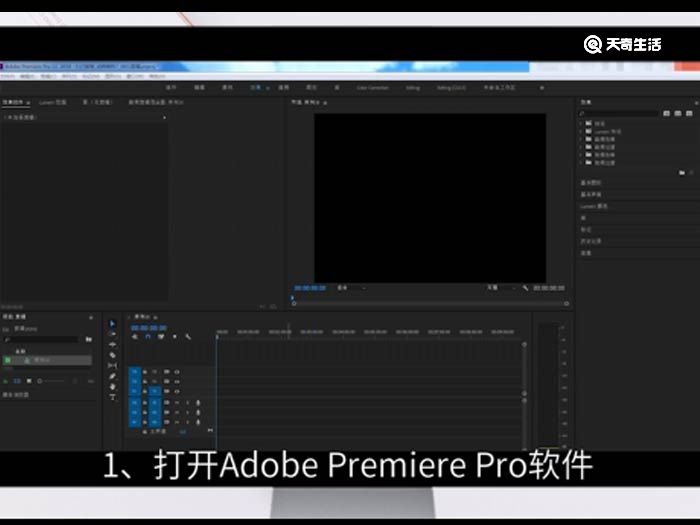Mute the first audio track
700x525 pixels.
(x=177, y=402)
